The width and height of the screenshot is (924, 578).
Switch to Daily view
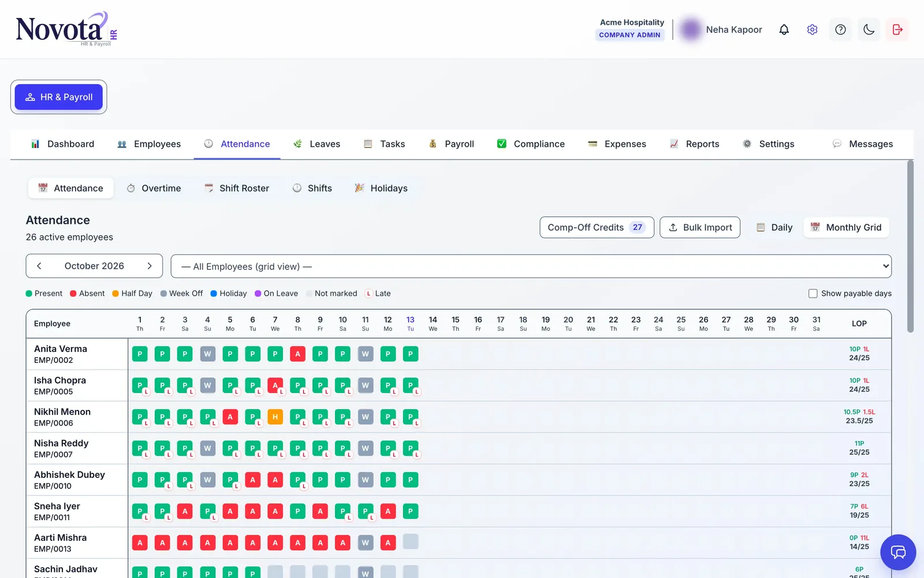pos(774,228)
